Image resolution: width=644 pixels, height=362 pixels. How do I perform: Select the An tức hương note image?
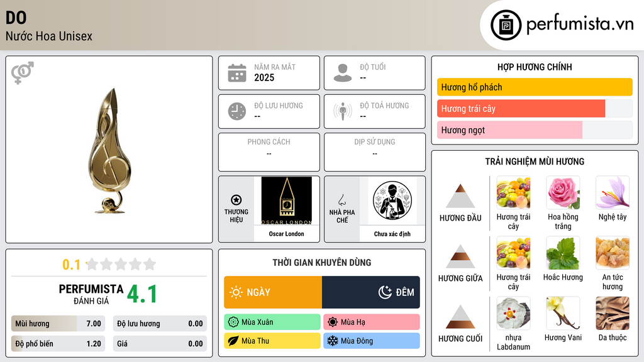pos(613,253)
